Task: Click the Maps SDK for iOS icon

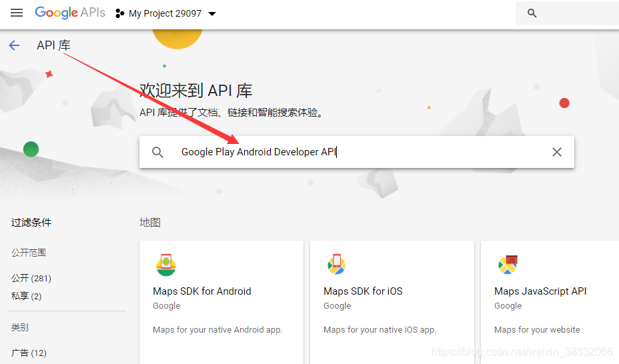Action: click(x=336, y=264)
